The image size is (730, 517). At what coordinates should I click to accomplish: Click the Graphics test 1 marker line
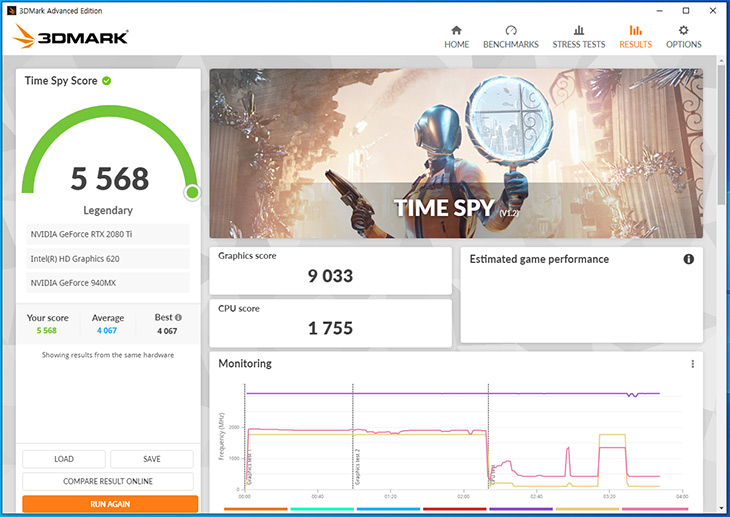tap(245, 436)
